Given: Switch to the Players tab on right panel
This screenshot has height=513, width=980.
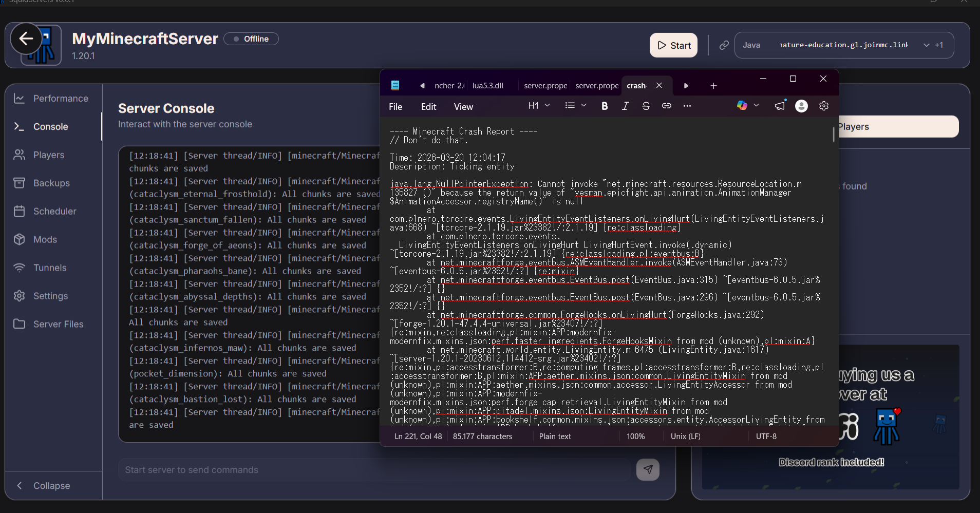Looking at the screenshot, I should (898, 126).
